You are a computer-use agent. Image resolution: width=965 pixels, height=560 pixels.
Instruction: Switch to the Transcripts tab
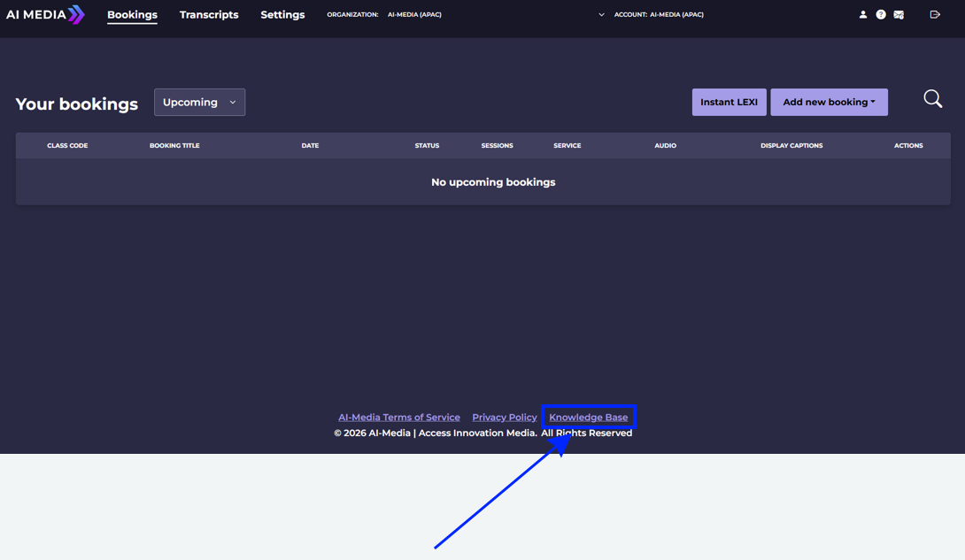point(209,15)
